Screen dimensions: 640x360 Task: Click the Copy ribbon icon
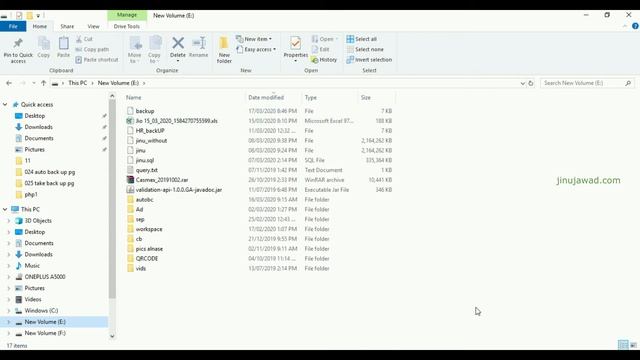44,43
